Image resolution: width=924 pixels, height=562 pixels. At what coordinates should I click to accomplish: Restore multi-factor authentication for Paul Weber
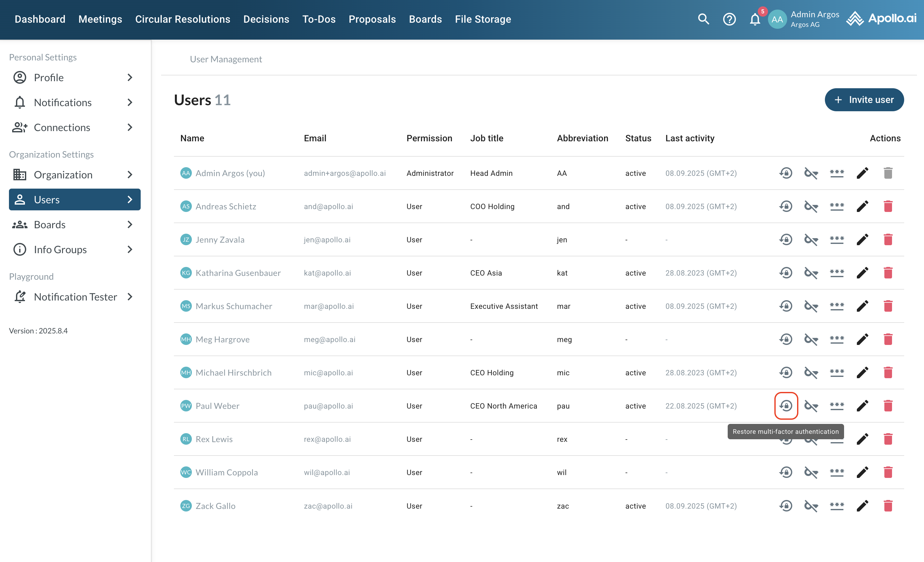pos(786,406)
